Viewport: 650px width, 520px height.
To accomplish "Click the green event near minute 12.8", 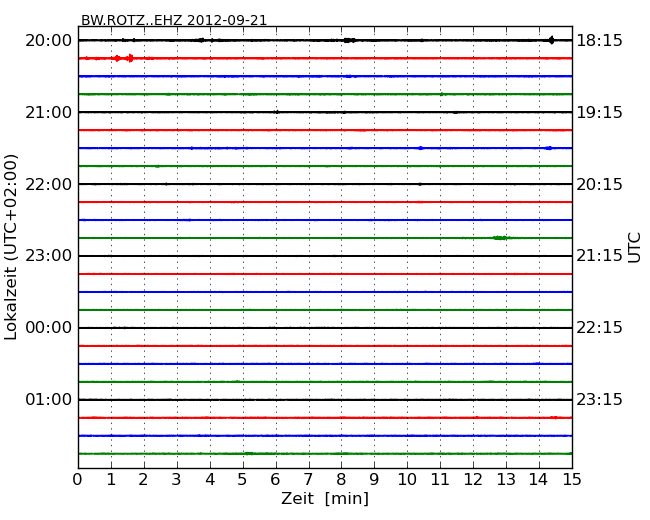I will pyautogui.click(x=500, y=238).
